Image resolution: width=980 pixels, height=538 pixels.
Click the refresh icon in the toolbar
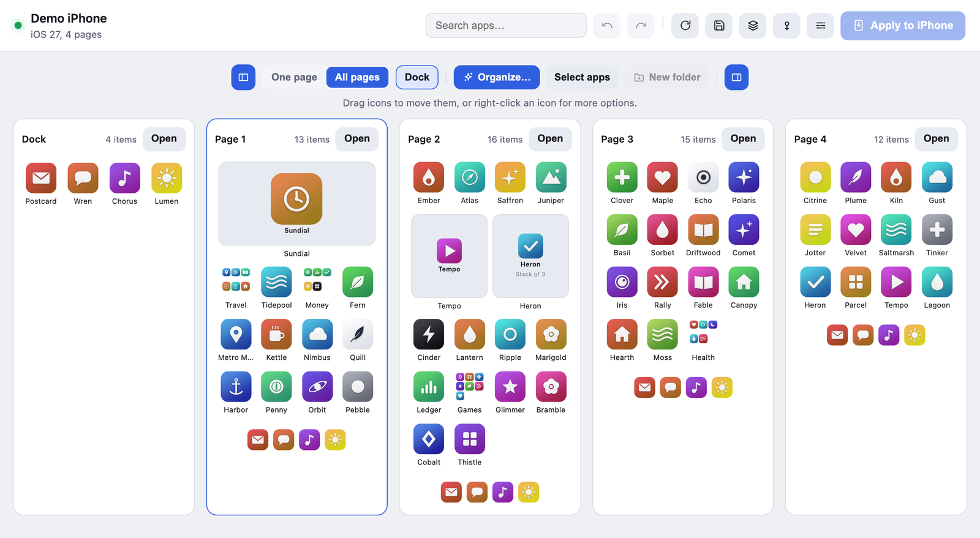[x=685, y=26]
